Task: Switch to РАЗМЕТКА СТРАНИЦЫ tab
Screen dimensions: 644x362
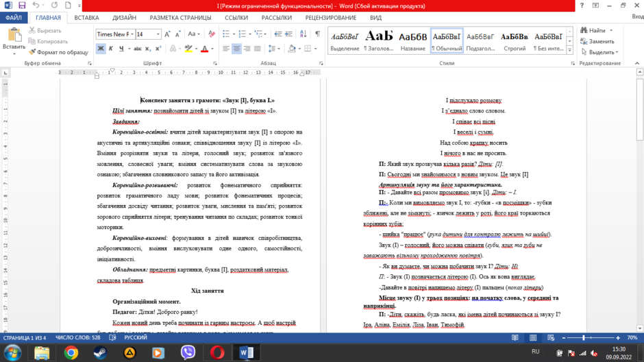Action: click(x=180, y=18)
